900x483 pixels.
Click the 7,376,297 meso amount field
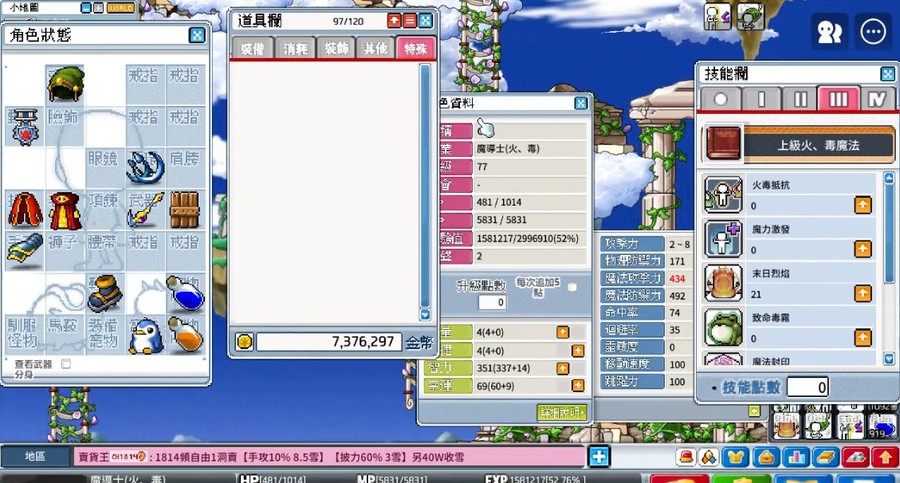(328, 342)
